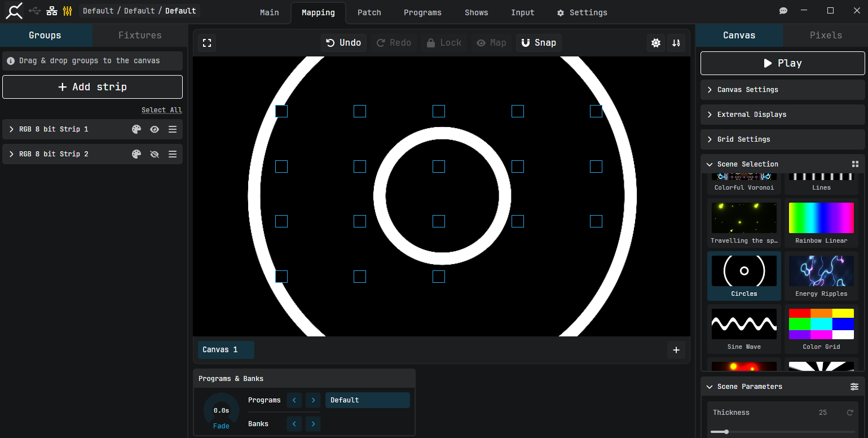Expand RGB 8 bit Strip 1 group

[x=11, y=129]
